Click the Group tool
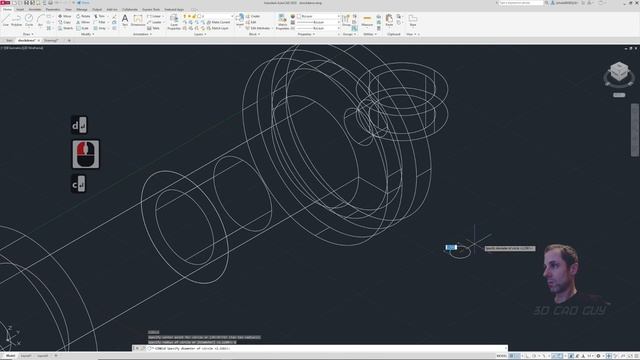640x360 pixels. tap(346, 20)
